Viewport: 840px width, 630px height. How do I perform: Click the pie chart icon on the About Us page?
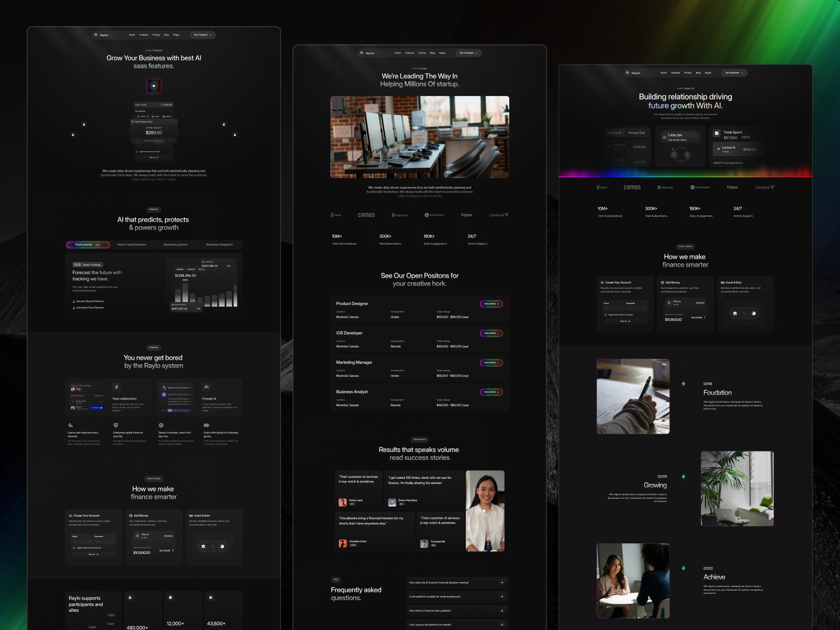pos(753,313)
